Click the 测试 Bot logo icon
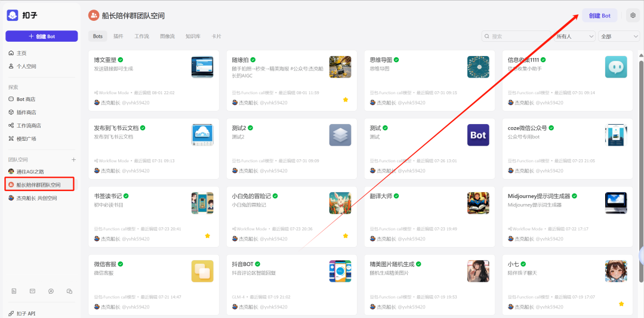 (478, 135)
